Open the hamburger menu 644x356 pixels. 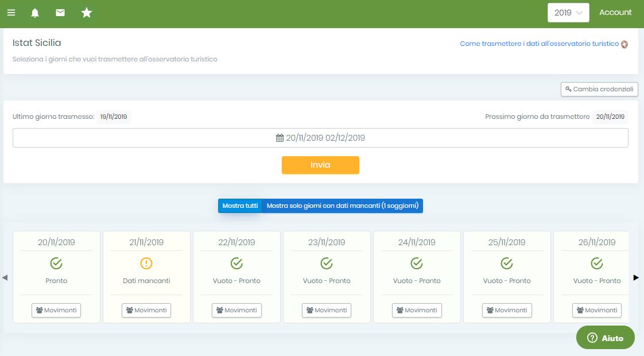[x=11, y=13]
